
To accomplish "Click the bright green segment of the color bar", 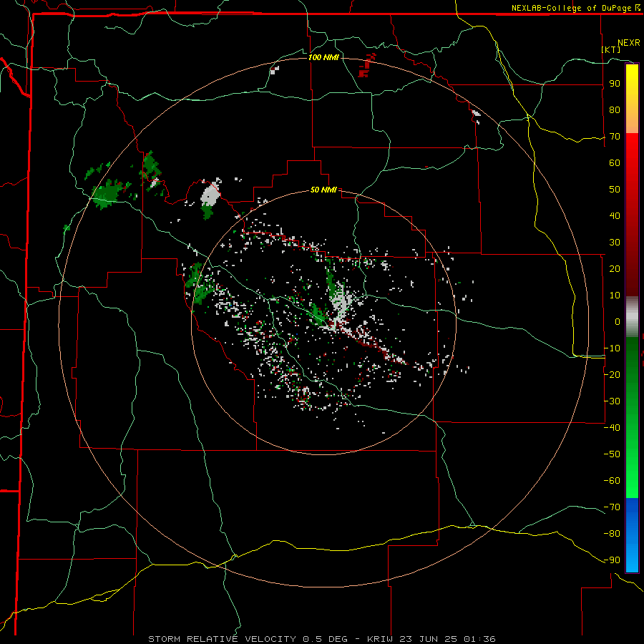I will coord(632,464).
